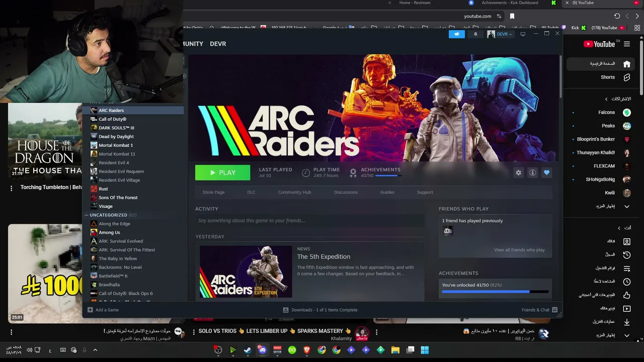The image size is (644, 362).
Task: Open the Store Page tab
Action: coord(213,192)
